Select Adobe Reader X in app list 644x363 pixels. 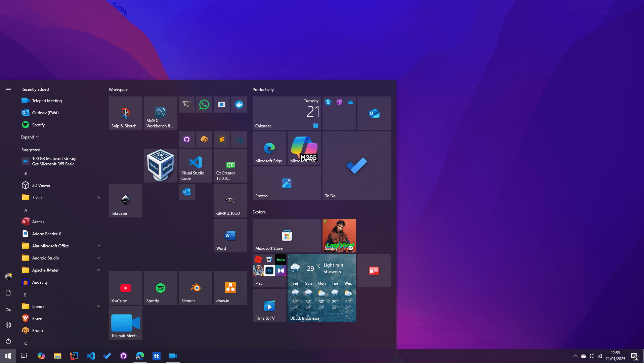click(x=46, y=234)
